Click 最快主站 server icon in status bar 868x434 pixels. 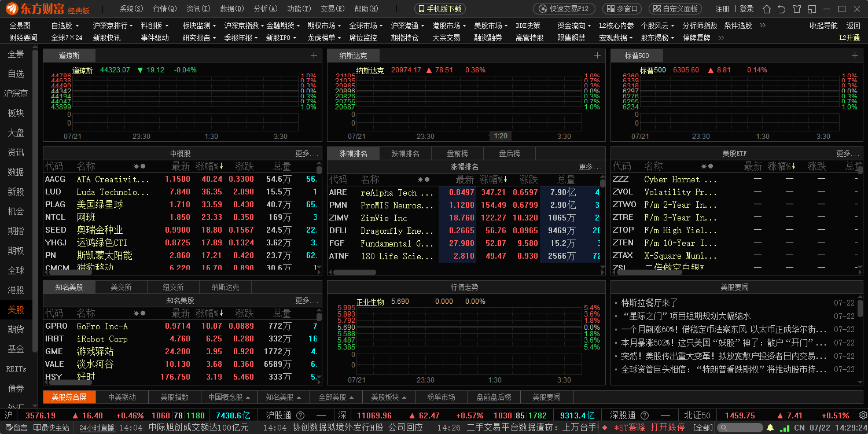pyautogui.click(x=52, y=428)
